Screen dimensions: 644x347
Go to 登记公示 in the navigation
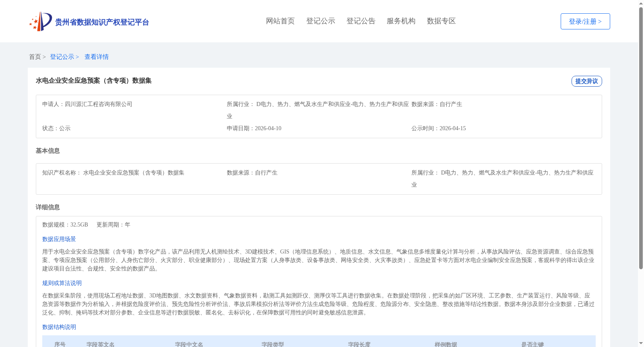coord(320,21)
